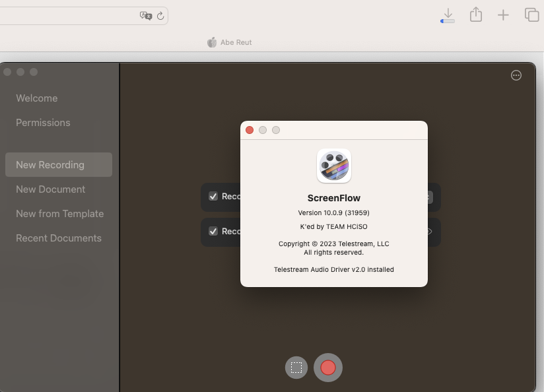Open Recent Documents in the sidebar
The image size is (544, 392).
point(59,238)
